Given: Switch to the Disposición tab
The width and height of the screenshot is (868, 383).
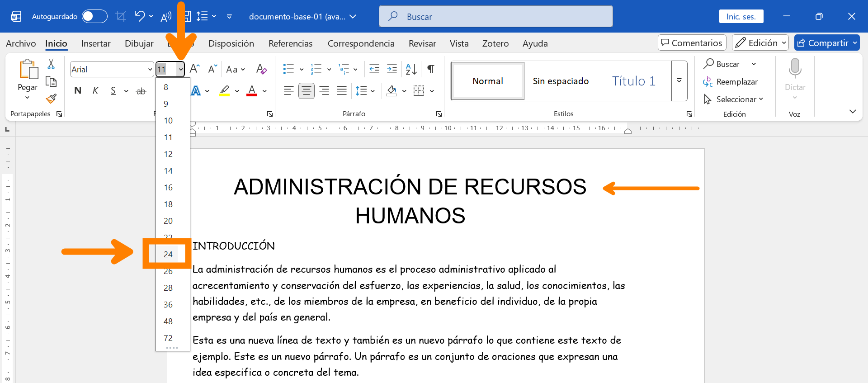Looking at the screenshot, I should point(231,43).
